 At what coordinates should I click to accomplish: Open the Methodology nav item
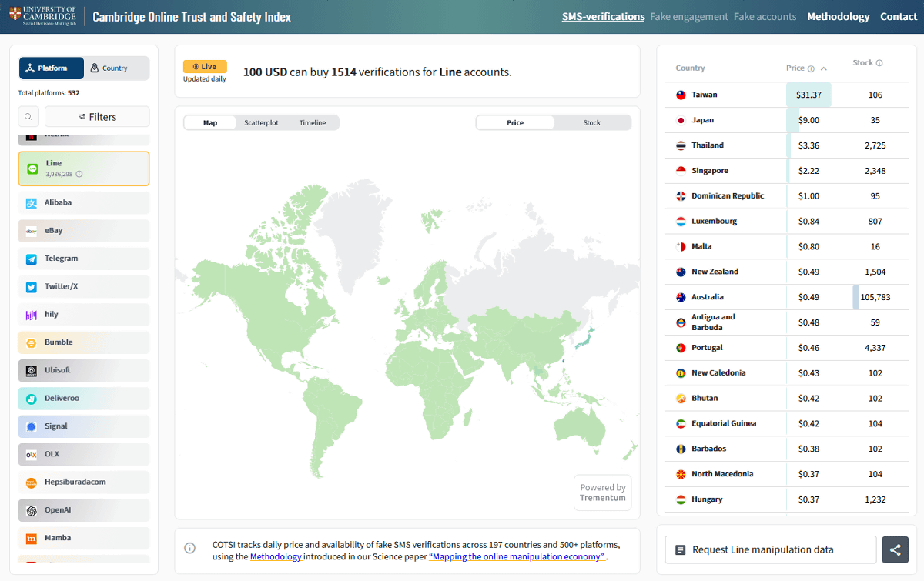tap(838, 17)
